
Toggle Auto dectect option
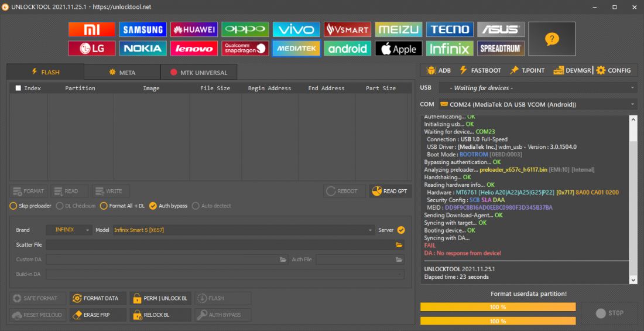click(211, 206)
